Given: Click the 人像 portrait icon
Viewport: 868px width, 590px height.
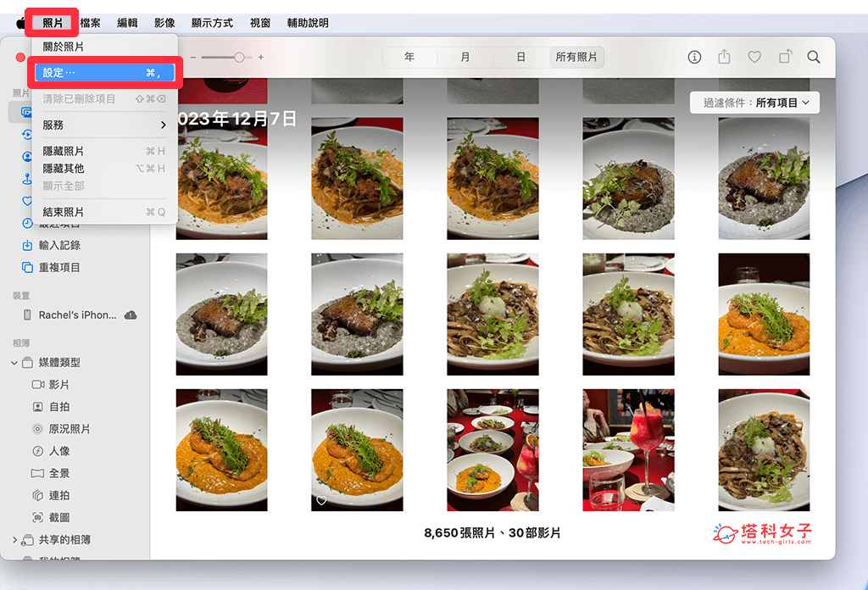Looking at the screenshot, I should pos(37,451).
